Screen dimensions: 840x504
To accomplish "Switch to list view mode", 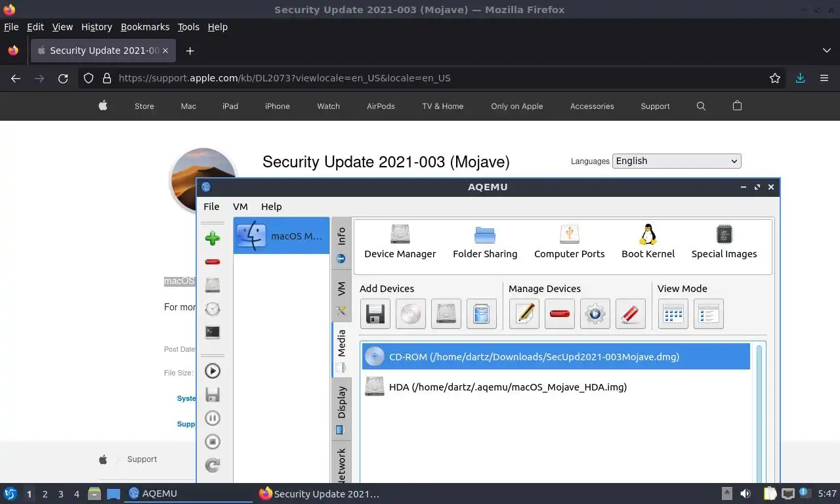I will click(709, 314).
